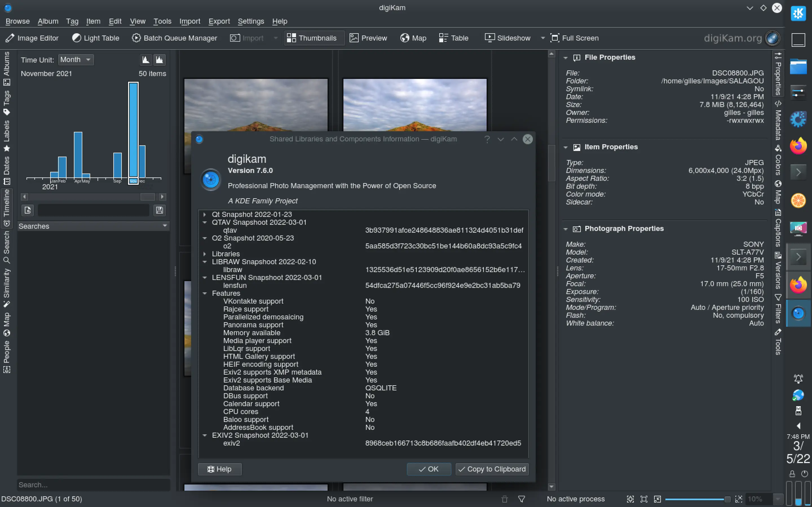This screenshot has width=812, height=507.
Task: Open the Time Unit dropdown
Action: pyautogui.click(x=76, y=59)
